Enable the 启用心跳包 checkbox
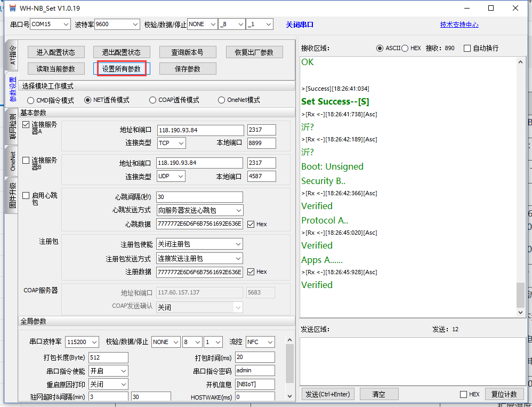The height and width of the screenshot is (407, 532). [26, 196]
